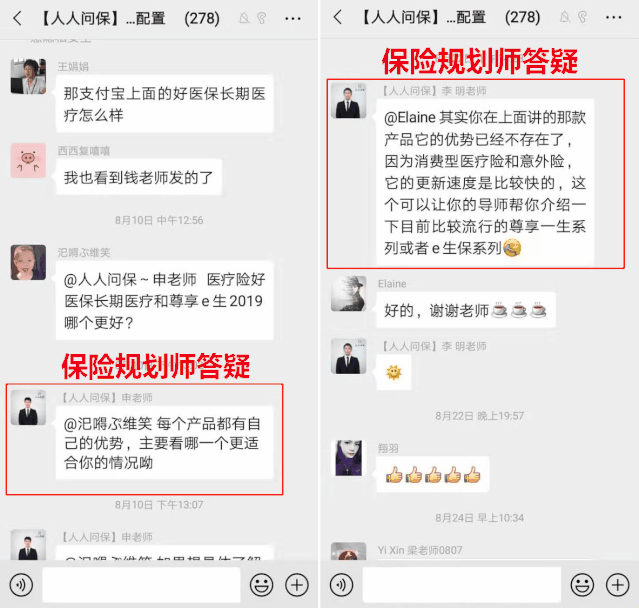
Task: Open emoji picker in right chat
Action: pos(582,585)
